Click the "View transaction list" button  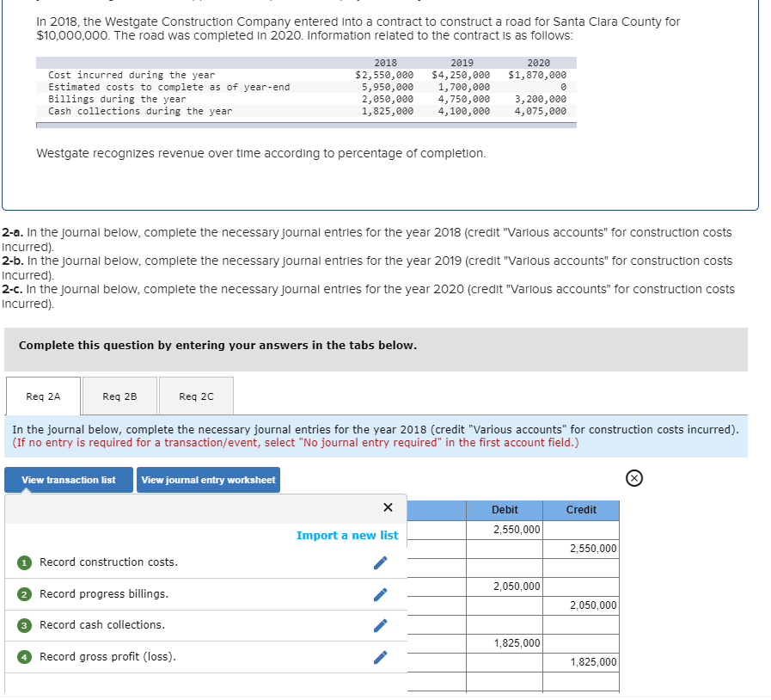coord(68,481)
